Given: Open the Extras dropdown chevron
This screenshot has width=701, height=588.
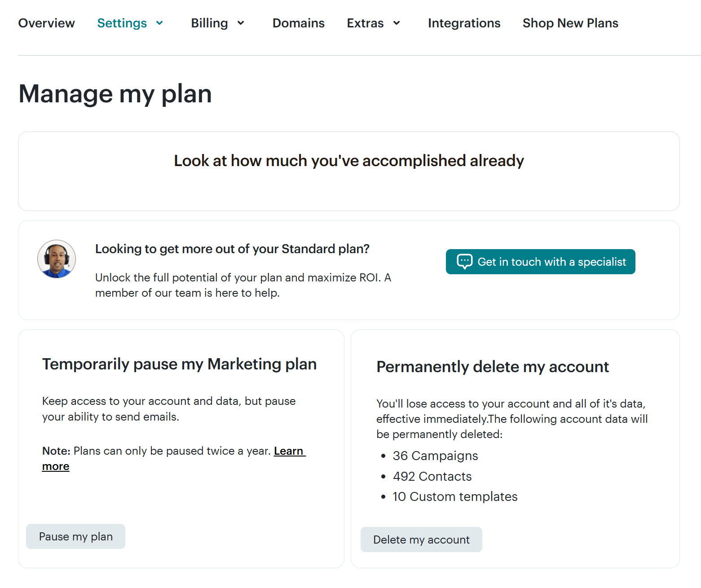Looking at the screenshot, I should click(x=397, y=23).
